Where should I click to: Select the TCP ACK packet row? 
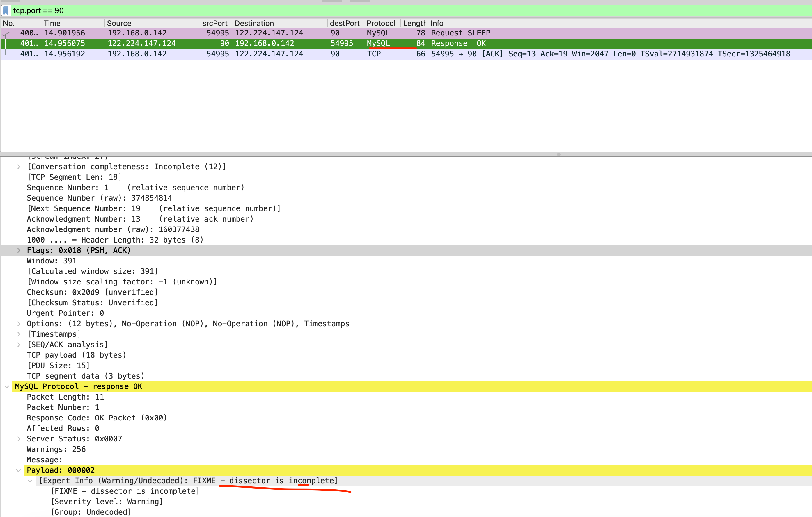coord(406,54)
